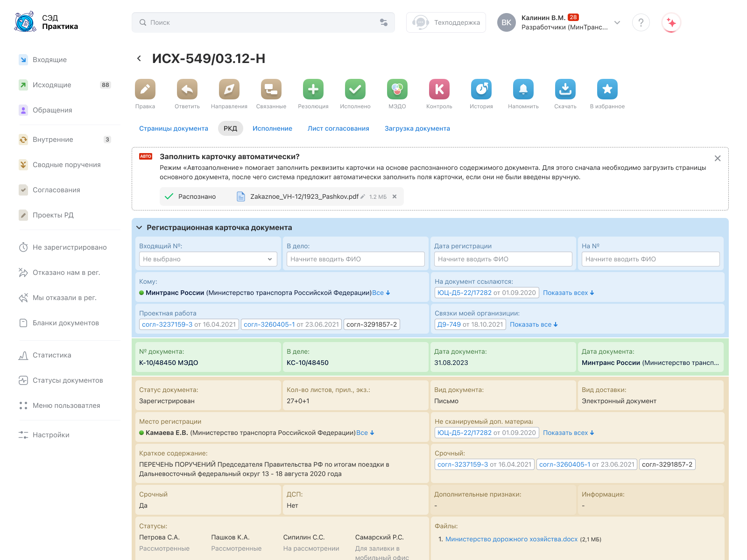Screen dimensions: 747x560
Task: Click the Ответить reply arrow icon
Action: [187, 89]
